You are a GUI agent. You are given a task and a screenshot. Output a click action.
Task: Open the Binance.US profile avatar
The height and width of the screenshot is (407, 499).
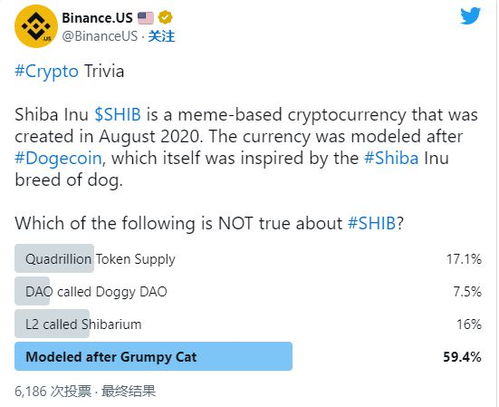pos(36,26)
